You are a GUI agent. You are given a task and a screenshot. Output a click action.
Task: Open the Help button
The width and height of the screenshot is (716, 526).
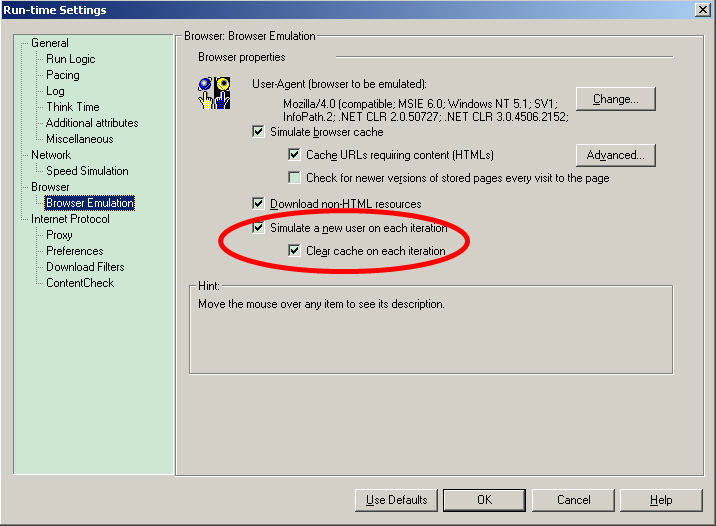click(x=661, y=500)
